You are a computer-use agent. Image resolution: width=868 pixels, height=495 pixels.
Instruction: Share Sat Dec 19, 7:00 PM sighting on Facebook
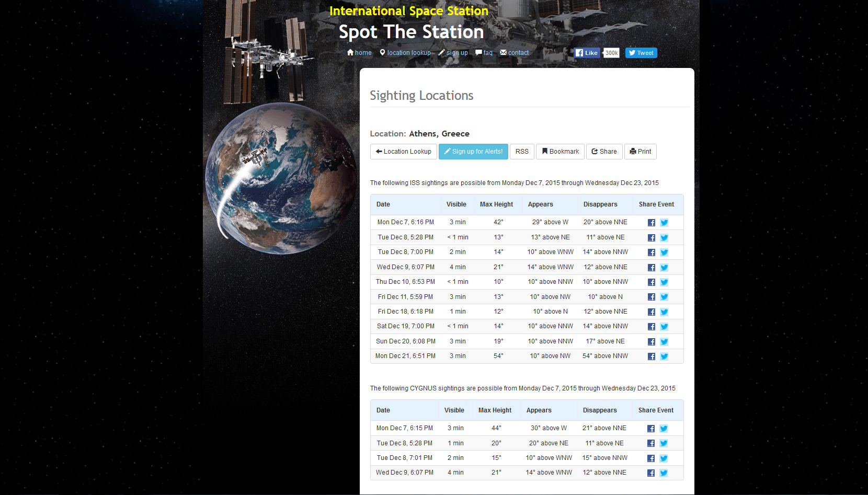click(x=652, y=327)
